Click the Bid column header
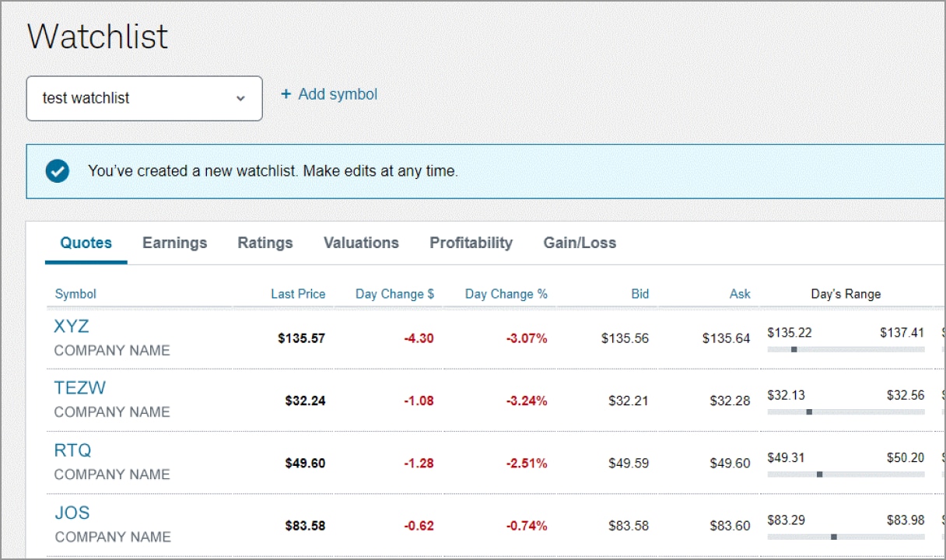The height and width of the screenshot is (560, 946). pyautogui.click(x=639, y=294)
